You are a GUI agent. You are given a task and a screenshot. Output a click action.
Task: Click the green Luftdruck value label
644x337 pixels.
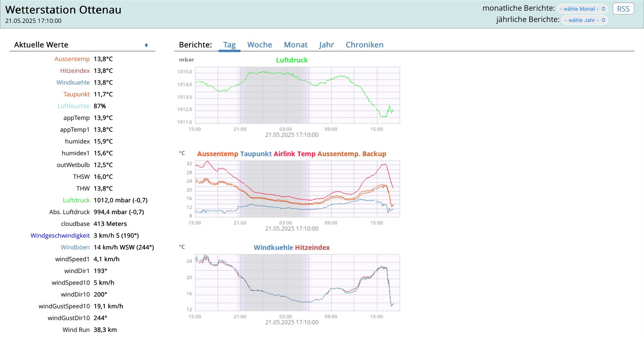click(x=76, y=200)
